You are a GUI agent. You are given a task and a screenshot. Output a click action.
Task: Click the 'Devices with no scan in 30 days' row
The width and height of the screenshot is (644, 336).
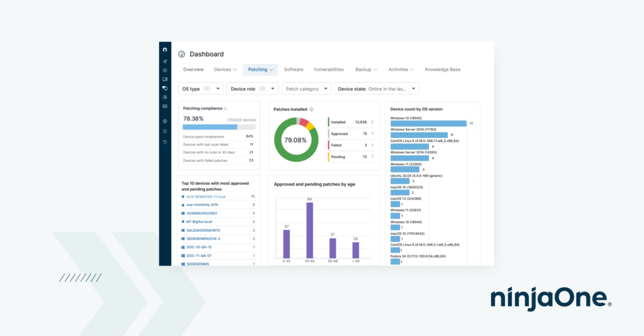[218, 152]
